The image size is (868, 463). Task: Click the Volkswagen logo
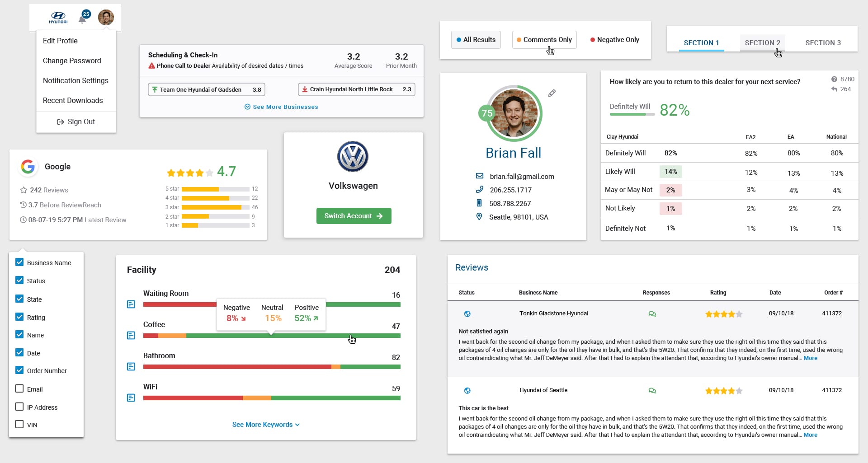coord(353,156)
